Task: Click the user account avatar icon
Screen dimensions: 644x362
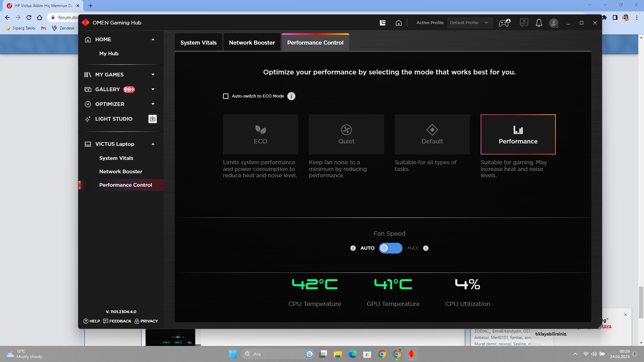Action: [x=553, y=23]
